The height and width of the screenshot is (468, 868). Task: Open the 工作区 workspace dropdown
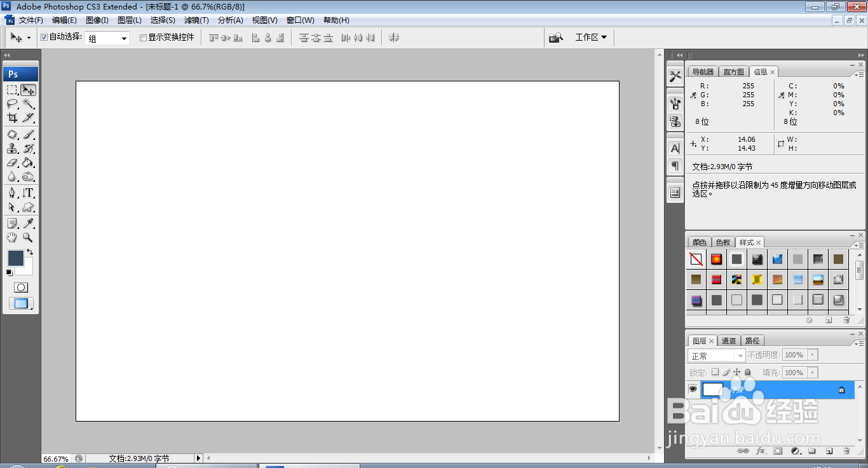591,38
